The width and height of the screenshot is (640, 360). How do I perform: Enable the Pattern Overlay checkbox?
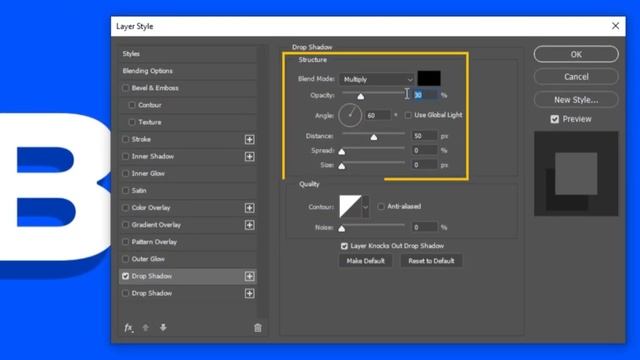click(125, 242)
